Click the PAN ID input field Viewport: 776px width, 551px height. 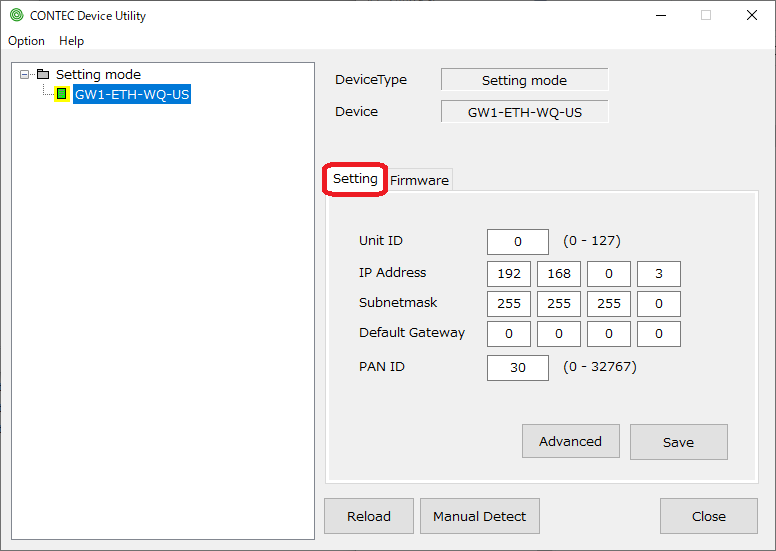[x=518, y=368]
